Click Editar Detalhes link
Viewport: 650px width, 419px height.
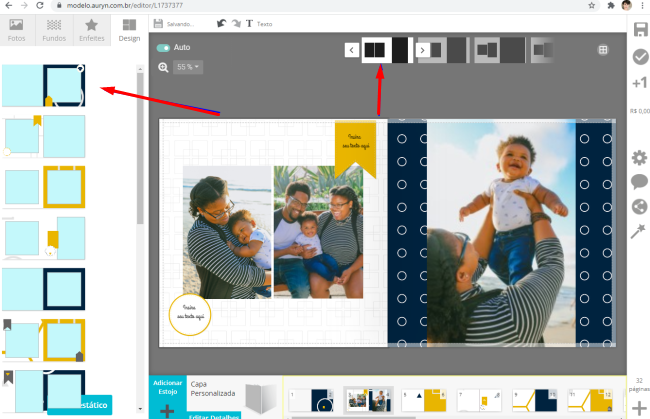214,416
